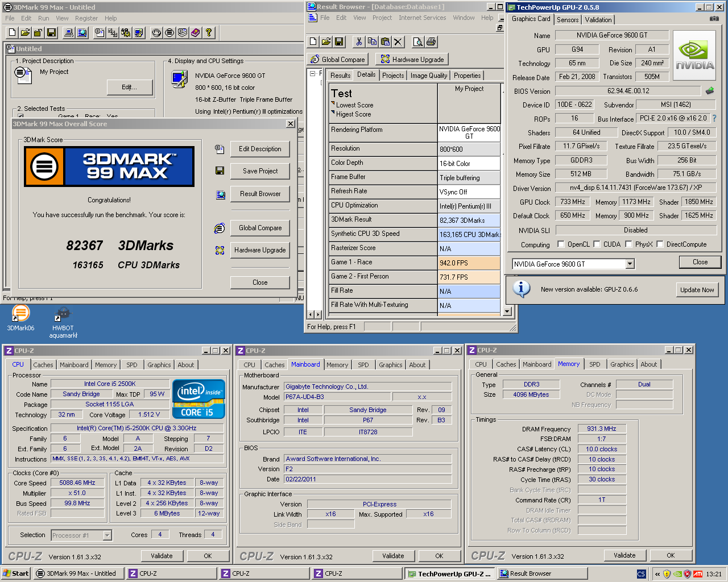Screen dimensions: 728x582
Task: Click 942.0 FPS Game 1 result cell
Action: 469,263
